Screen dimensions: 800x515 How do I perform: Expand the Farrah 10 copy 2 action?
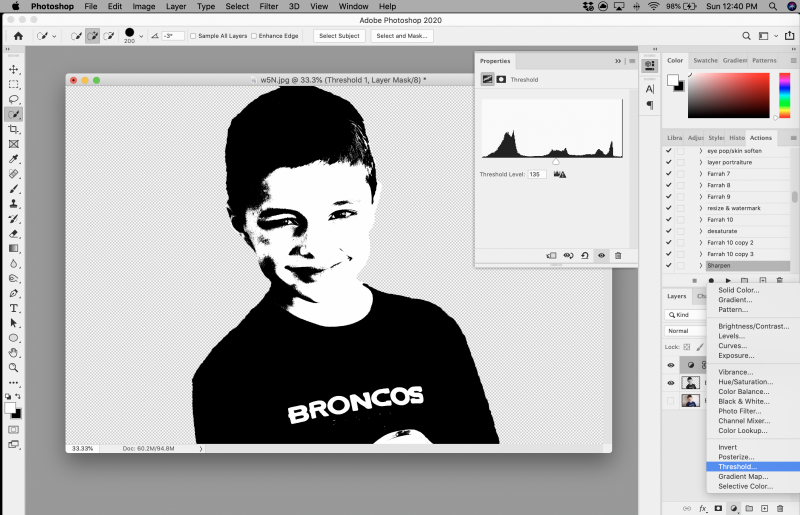point(701,242)
